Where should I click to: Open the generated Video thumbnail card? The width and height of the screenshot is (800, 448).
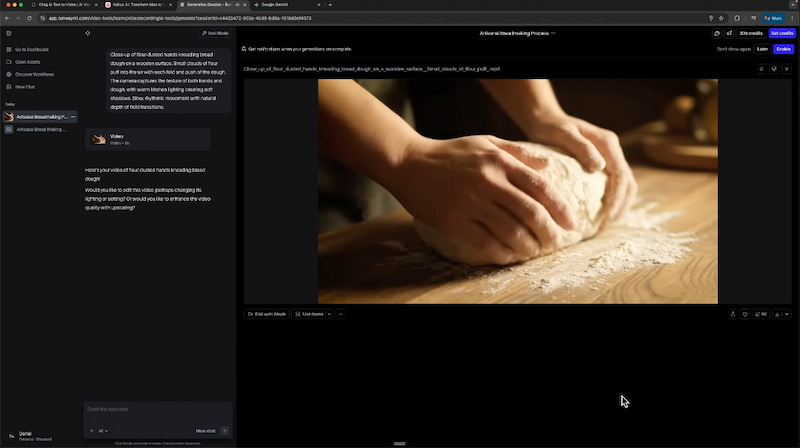147,139
